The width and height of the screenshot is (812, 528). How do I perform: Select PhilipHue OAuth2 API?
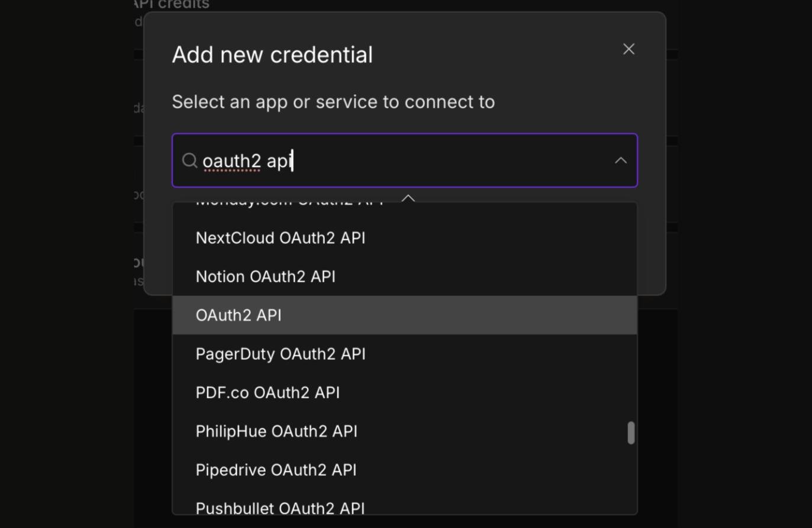pos(405,431)
